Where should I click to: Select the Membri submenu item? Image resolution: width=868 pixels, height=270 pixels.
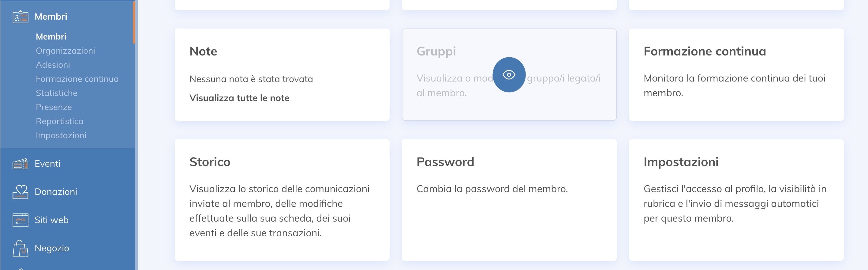pos(51,36)
